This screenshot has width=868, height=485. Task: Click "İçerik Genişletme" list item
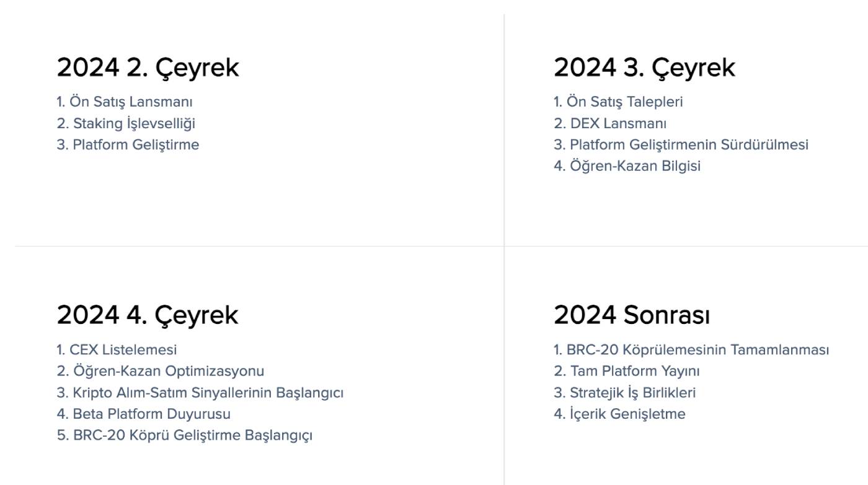coord(628,414)
